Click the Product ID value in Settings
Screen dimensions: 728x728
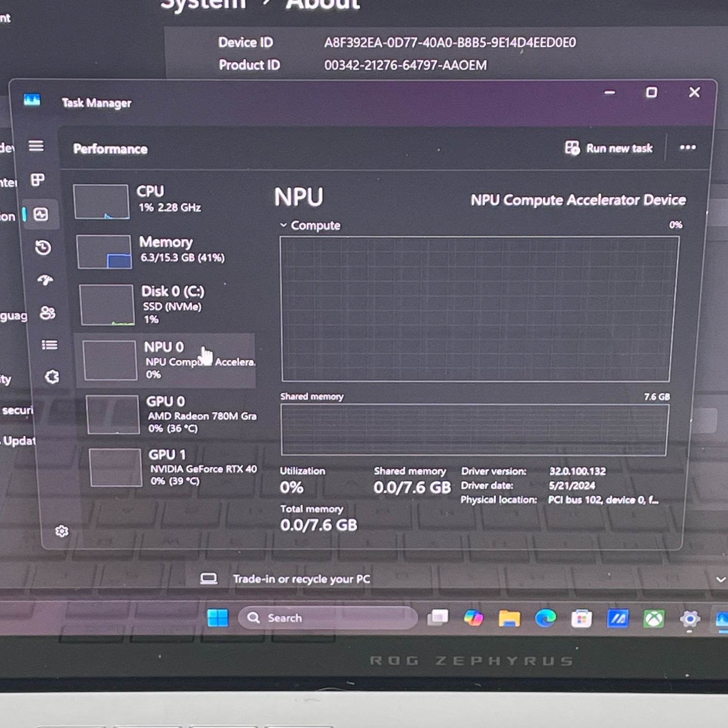(x=405, y=65)
